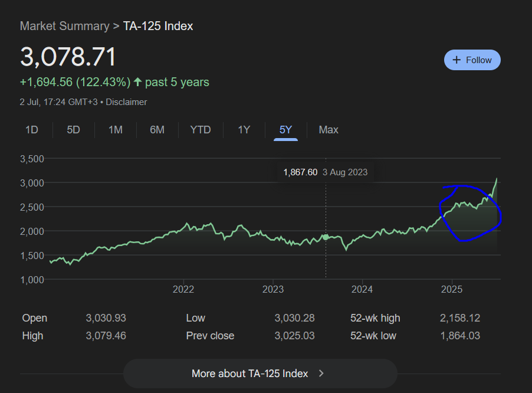Click the Prev close value 3,025.03
Viewport: 532px width, 393px height.
click(x=294, y=336)
